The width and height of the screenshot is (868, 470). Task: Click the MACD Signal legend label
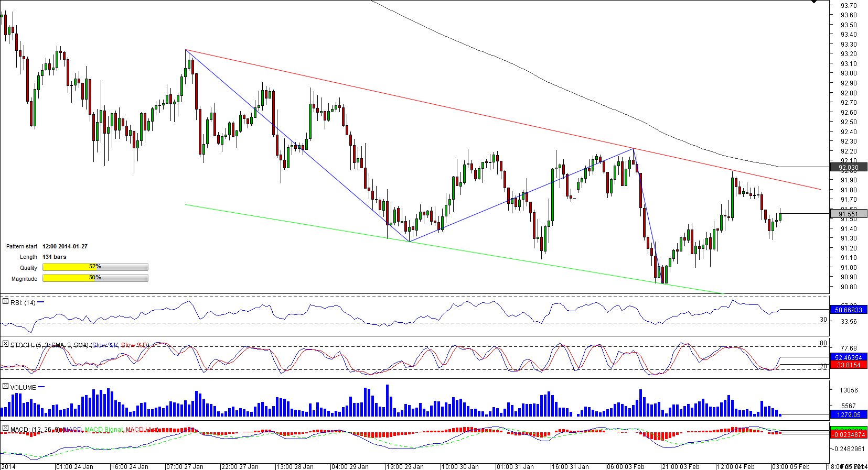(x=104, y=430)
